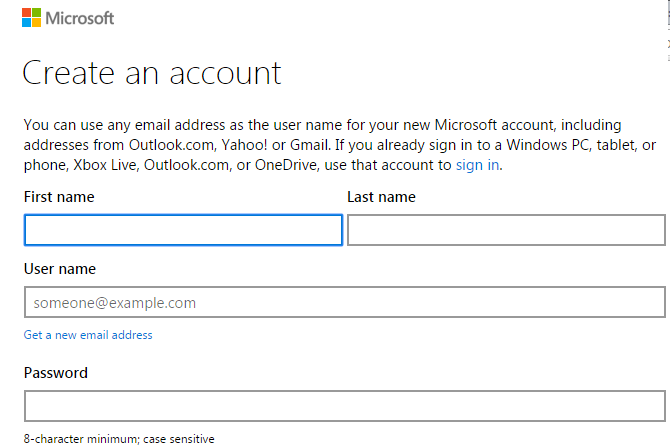Click '8-character minimum; case sensitive' hint text
This screenshot has width=670, height=448.
pyautogui.click(x=119, y=439)
